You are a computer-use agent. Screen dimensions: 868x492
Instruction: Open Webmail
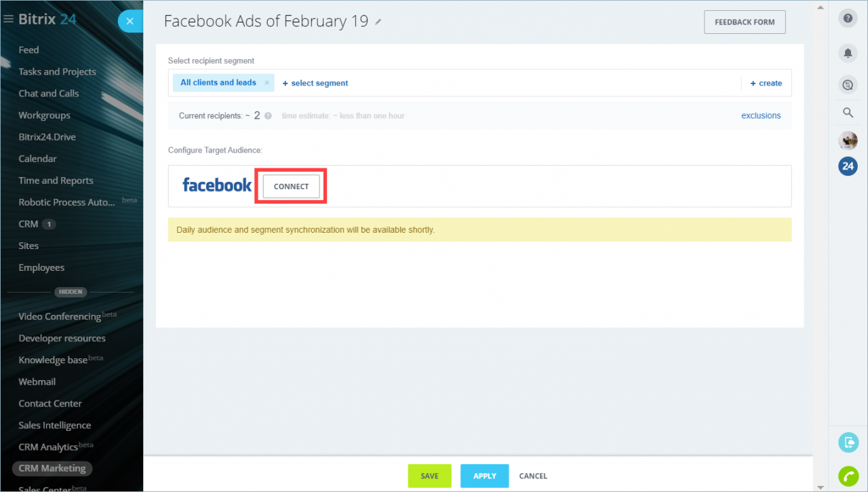[37, 381]
